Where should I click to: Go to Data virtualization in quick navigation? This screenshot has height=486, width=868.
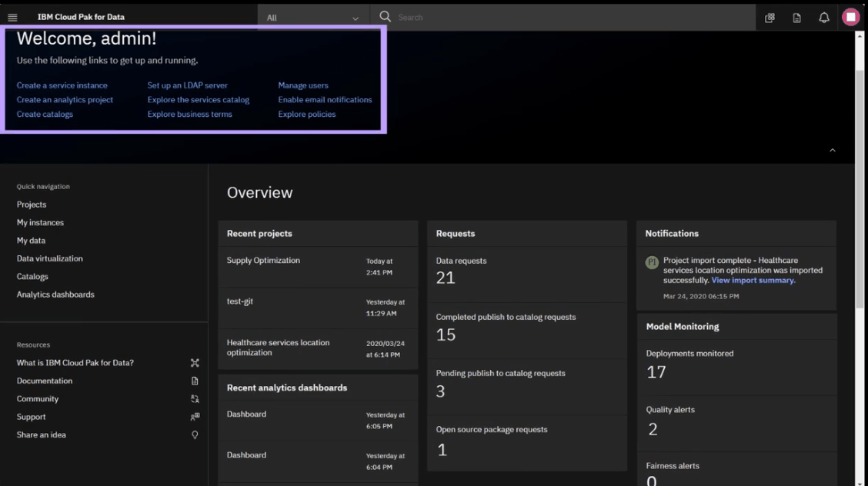(50, 258)
